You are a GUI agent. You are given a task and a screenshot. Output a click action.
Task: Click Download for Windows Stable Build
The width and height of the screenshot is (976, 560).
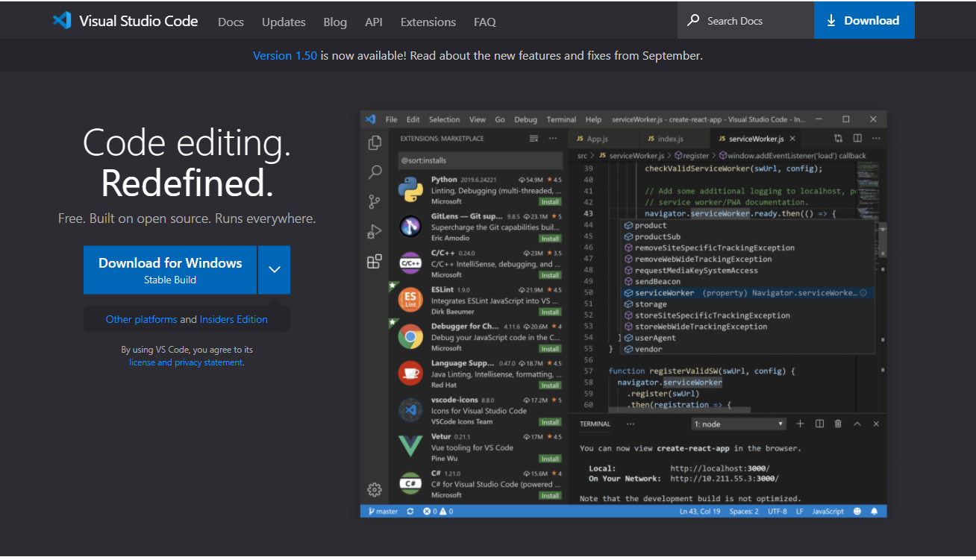point(170,270)
